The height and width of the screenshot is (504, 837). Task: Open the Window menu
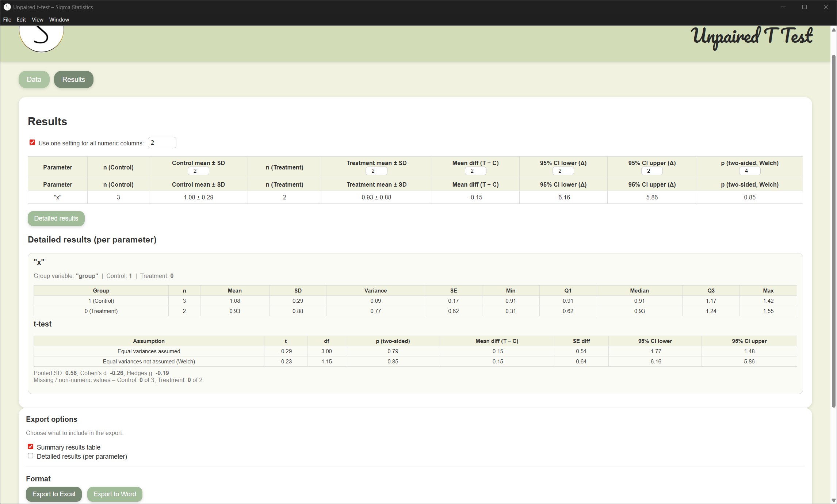pos(59,20)
